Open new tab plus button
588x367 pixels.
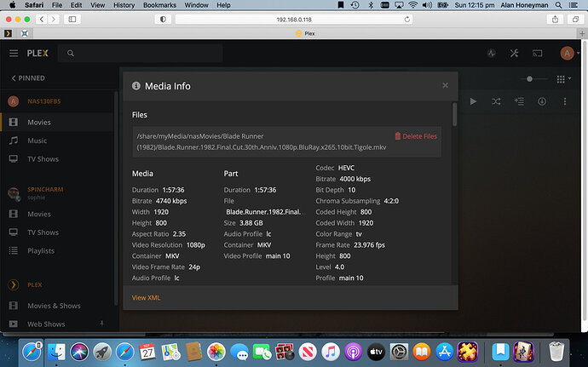(582, 33)
